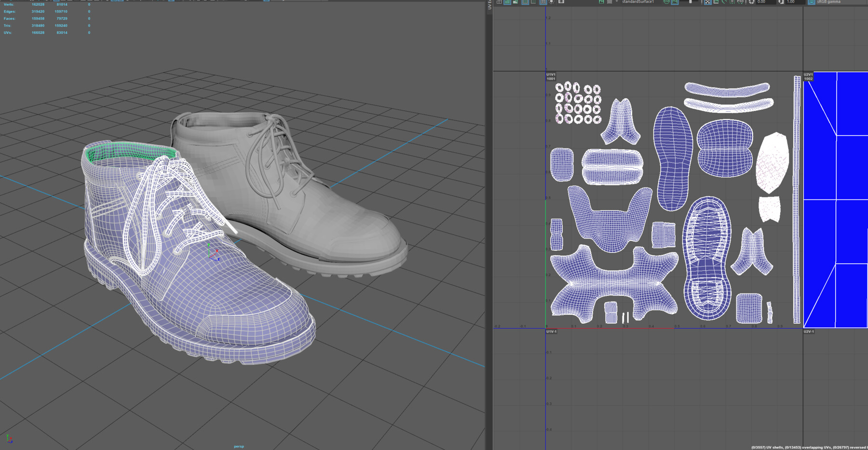Toggle the highlighted texture display button

coord(674,3)
